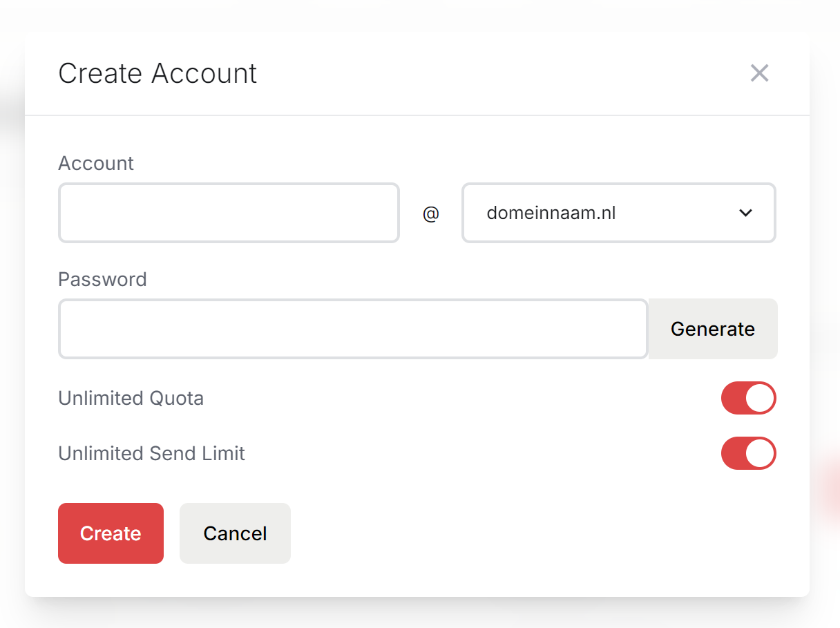Screen dimensions: 840x628
Task: Click the Account name input field
Action: (x=229, y=213)
